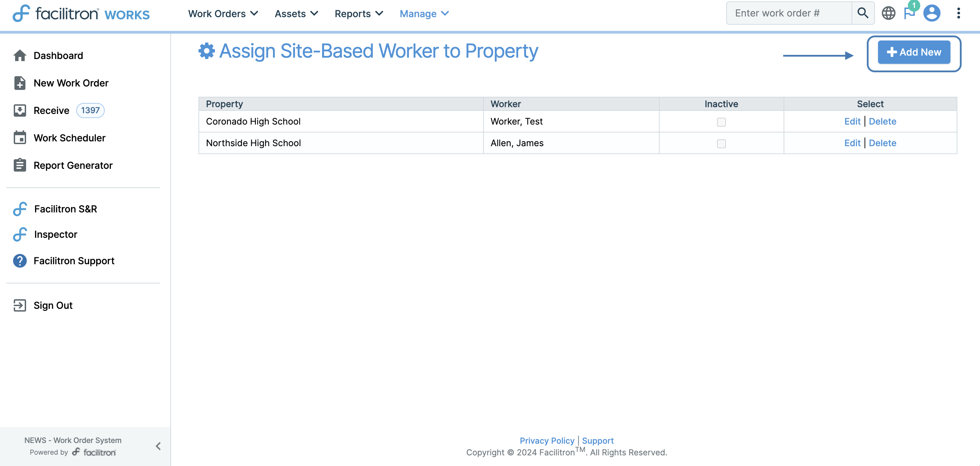The height and width of the screenshot is (466, 980).
Task: Toggle Inactive checkbox for Northside High School
Action: (721, 144)
